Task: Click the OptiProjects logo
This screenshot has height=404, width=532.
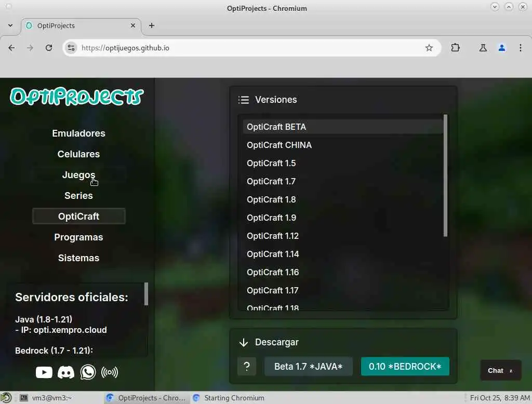Action: tap(77, 97)
